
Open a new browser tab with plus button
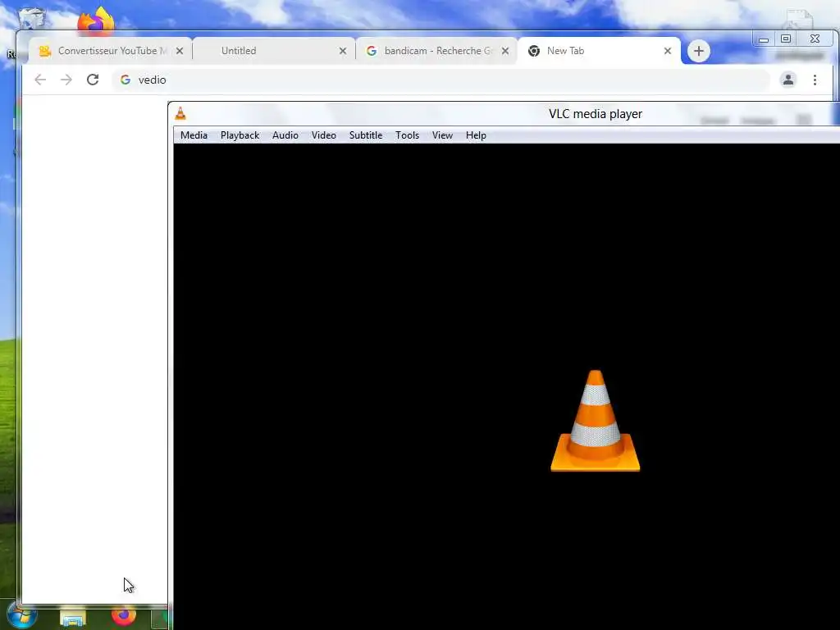pyautogui.click(x=699, y=51)
